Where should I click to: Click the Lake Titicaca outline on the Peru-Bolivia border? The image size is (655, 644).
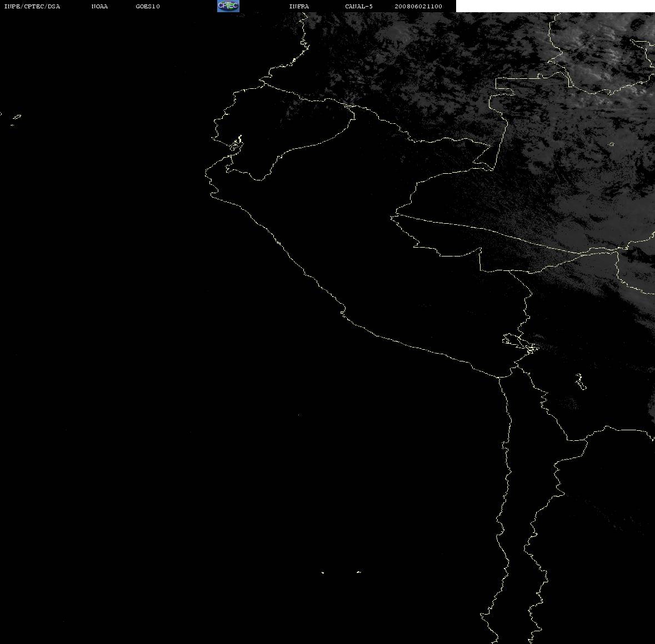[520, 344]
